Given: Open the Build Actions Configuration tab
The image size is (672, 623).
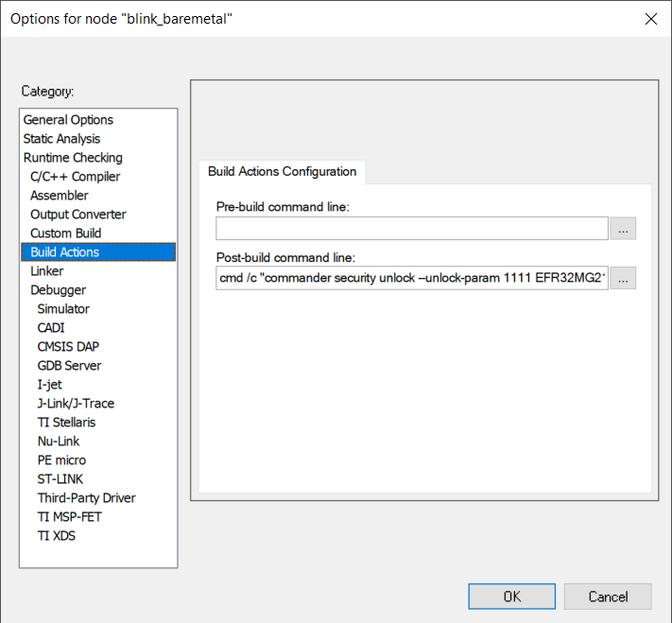Looking at the screenshot, I should [282, 172].
